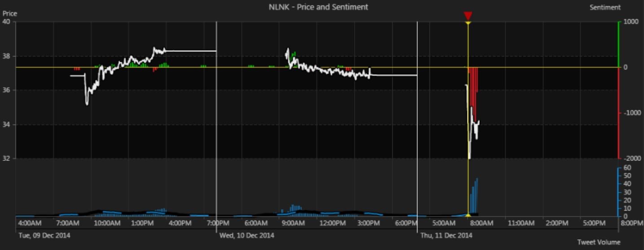
Task: Click the large red negative sentiment bars Thursday
Action: pyautogui.click(x=474, y=94)
